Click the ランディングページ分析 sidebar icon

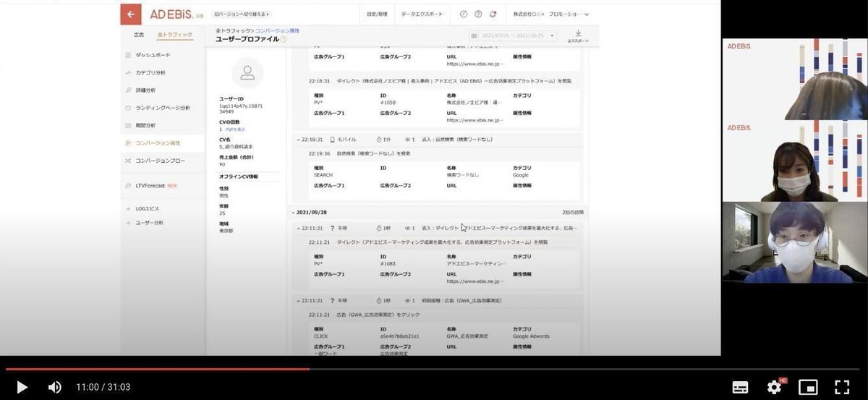[x=128, y=108]
